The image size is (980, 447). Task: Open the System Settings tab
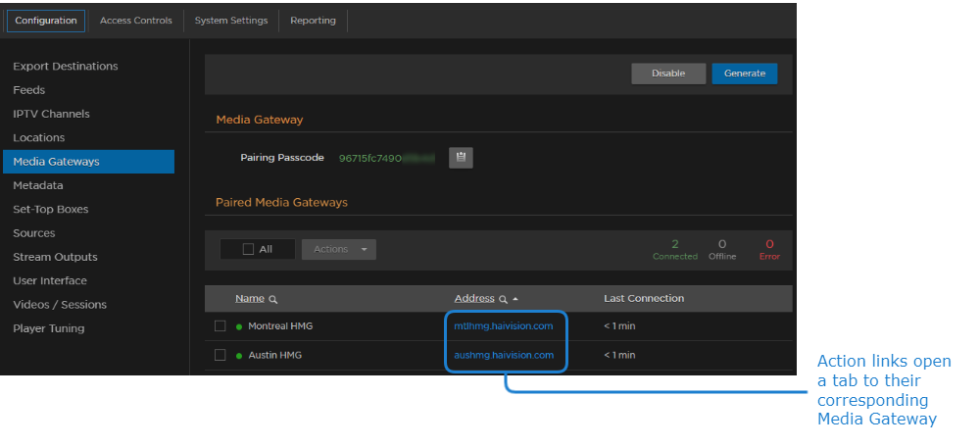[x=230, y=21]
